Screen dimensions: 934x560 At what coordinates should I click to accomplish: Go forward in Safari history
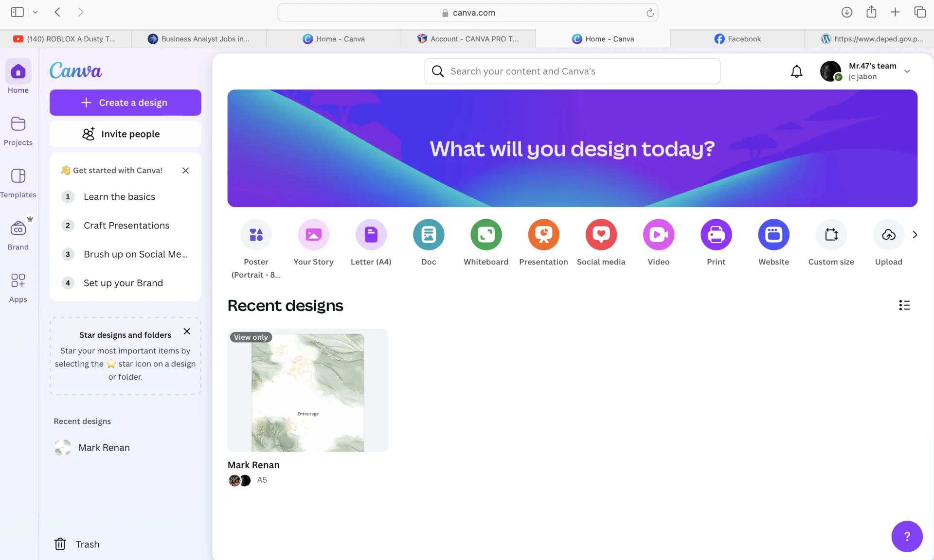81,12
